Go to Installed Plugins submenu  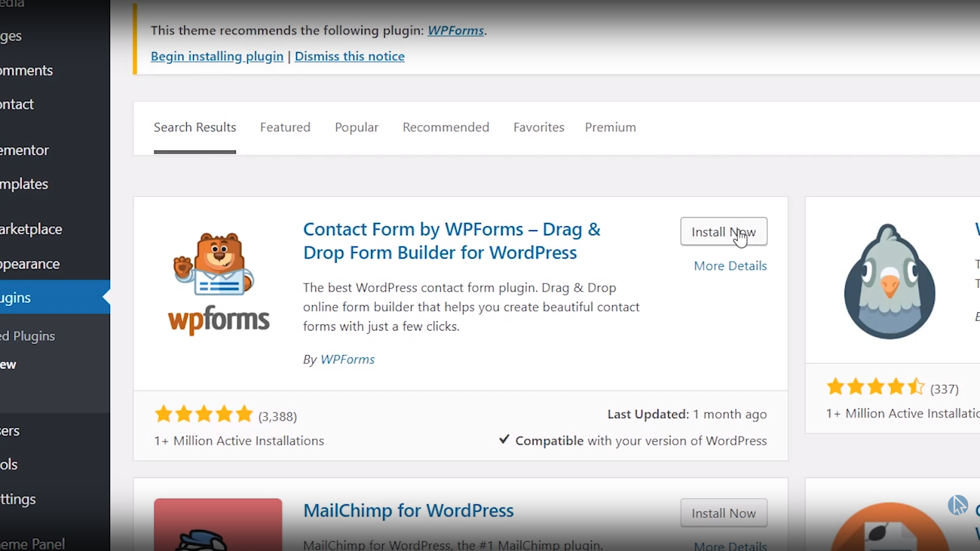tap(28, 336)
